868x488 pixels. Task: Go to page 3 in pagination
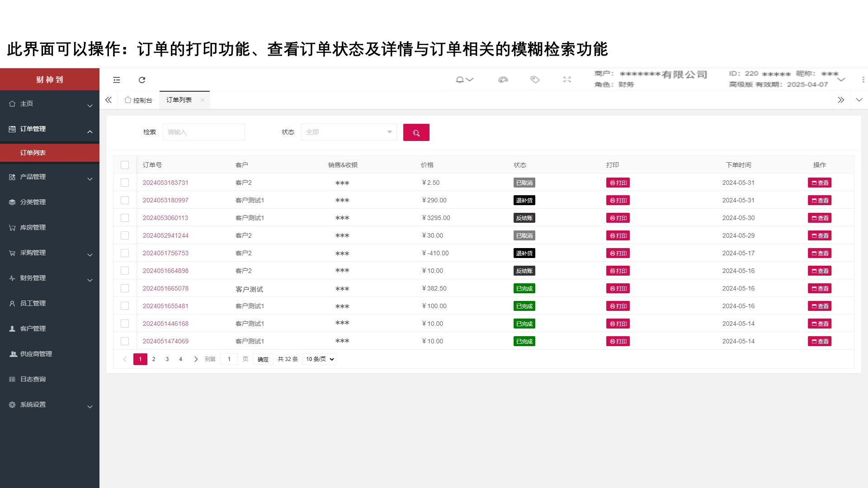(x=167, y=359)
